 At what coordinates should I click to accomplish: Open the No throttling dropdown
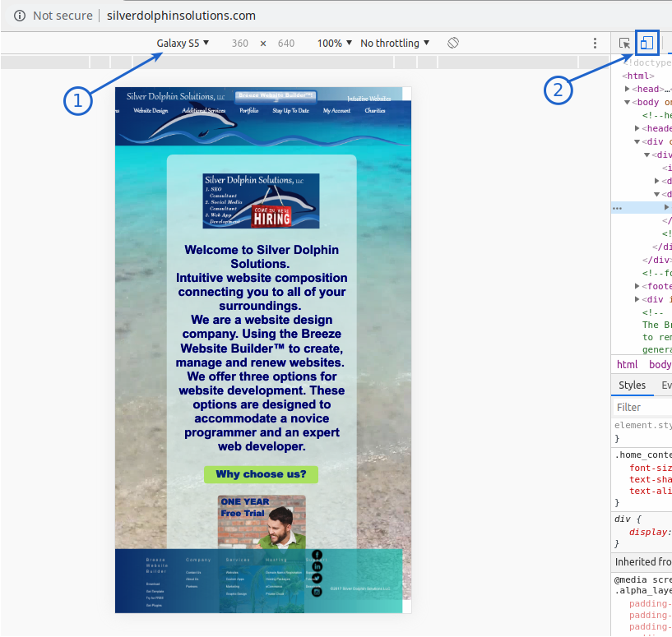pos(395,44)
